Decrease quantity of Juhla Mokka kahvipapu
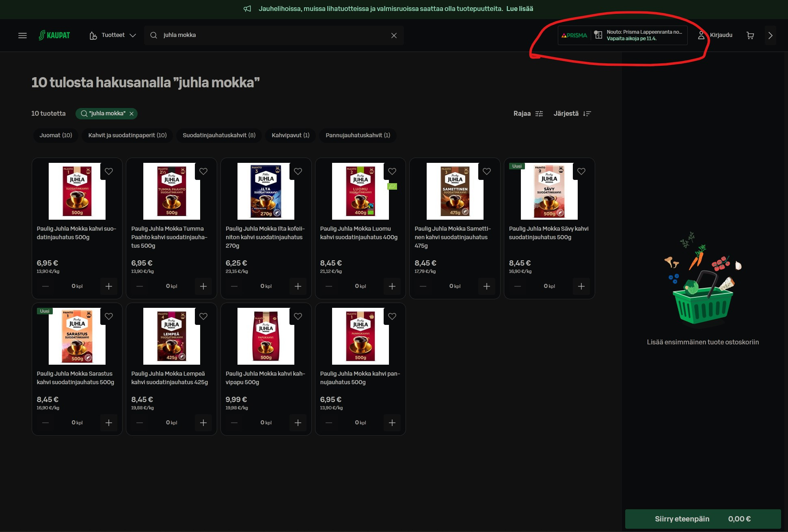788x532 pixels. (x=234, y=423)
